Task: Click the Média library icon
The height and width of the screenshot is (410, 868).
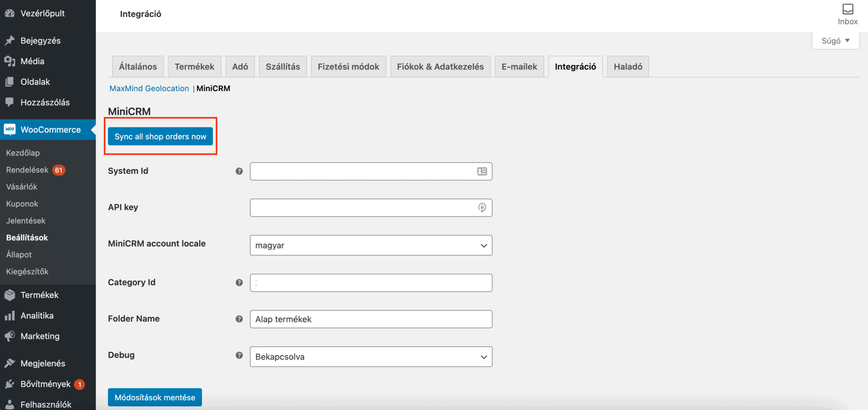Action: point(9,61)
